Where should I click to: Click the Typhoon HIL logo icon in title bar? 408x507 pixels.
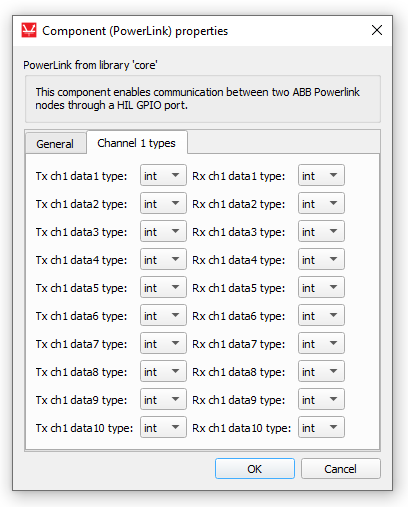[x=29, y=30]
